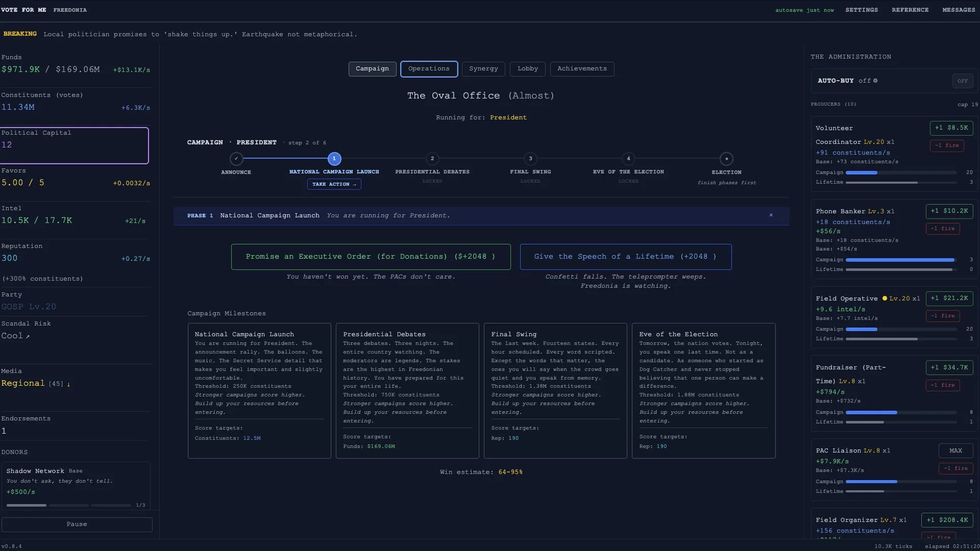
Task: Hire a Volunteer Coordinator for $8.5K
Action: pyautogui.click(x=951, y=128)
